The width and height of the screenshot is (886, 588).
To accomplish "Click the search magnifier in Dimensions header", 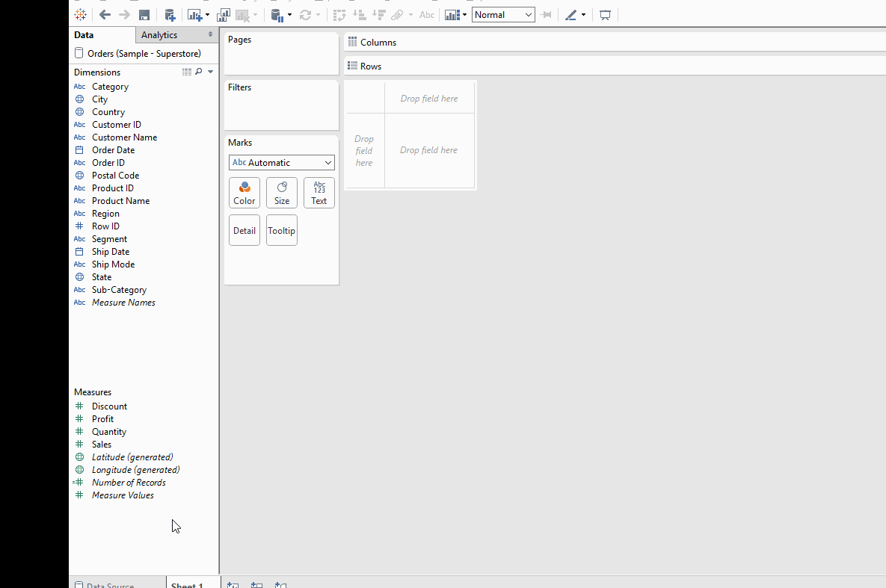I will tap(198, 72).
